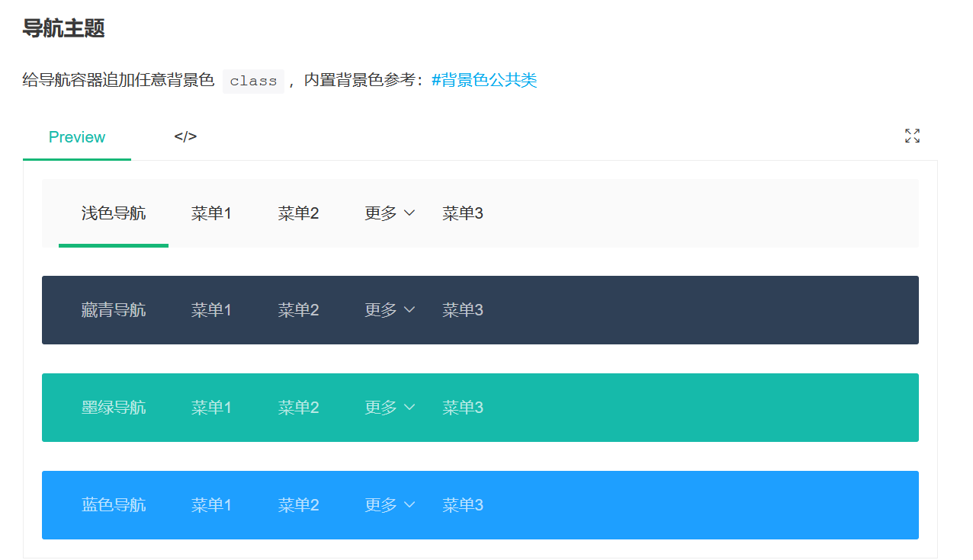Select the 浅色导航 menu item
973x560 pixels.
click(x=113, y=213)
